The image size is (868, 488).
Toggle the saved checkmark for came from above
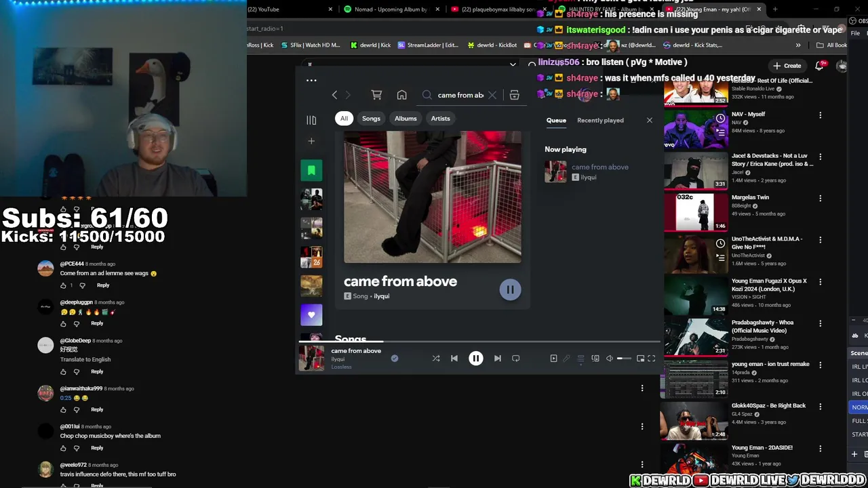[x=395, y=359]
